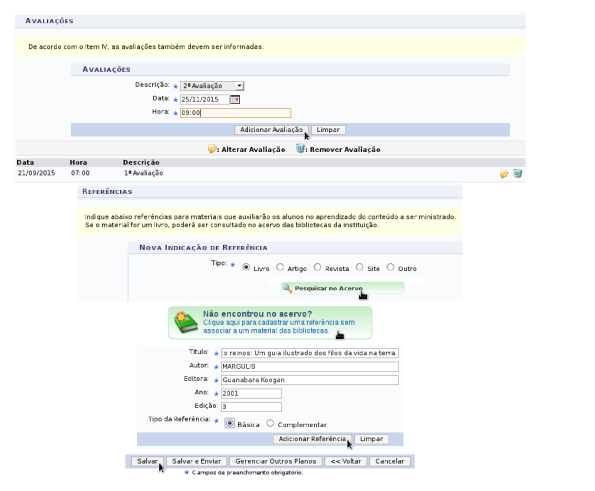Click Adicionar Avaliação button
Screen dimensions: 595x491
pyautogui.click(x=271, y=130)
